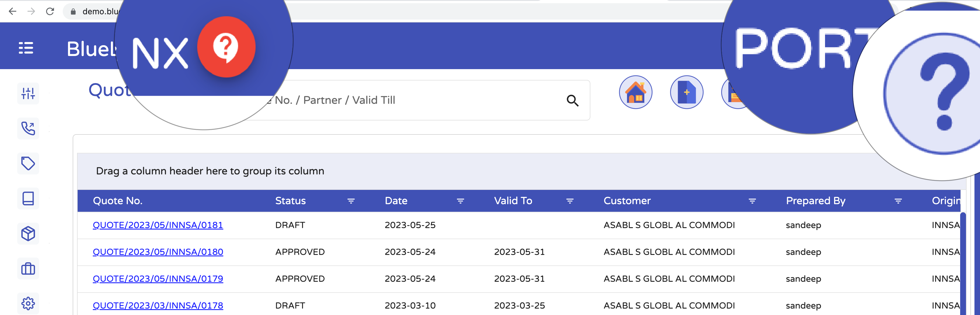Image resolution: width=980 pixels, height=315 pixels.
Task: Open the Date column filter
Action: (x=460, y=201)
